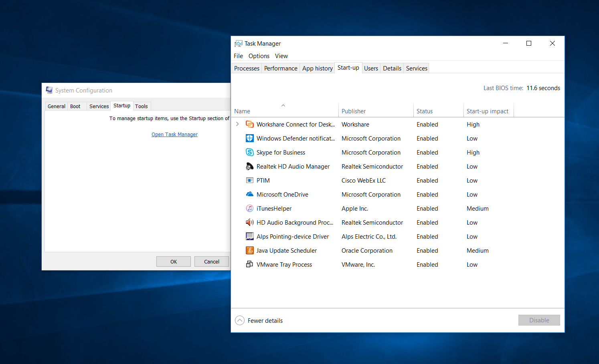
Task: Click the Alps Electric Co., Ltd. cell
Action: click(369, 237)
